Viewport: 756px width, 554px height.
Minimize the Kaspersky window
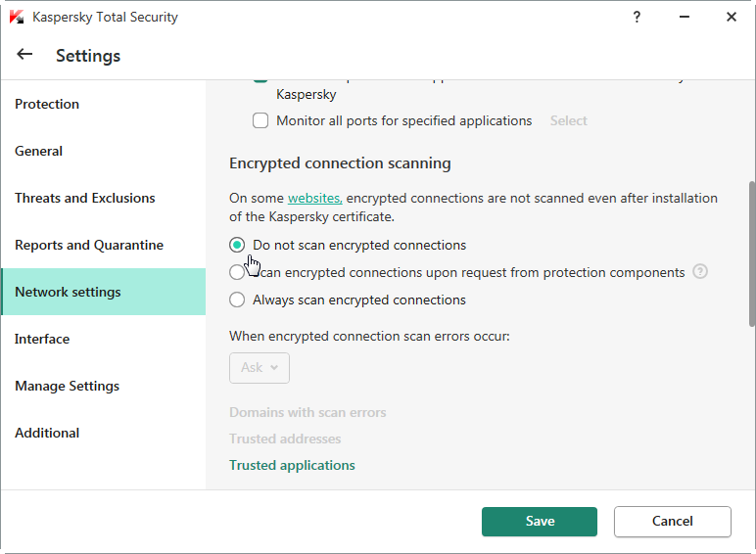click(685, 17)
